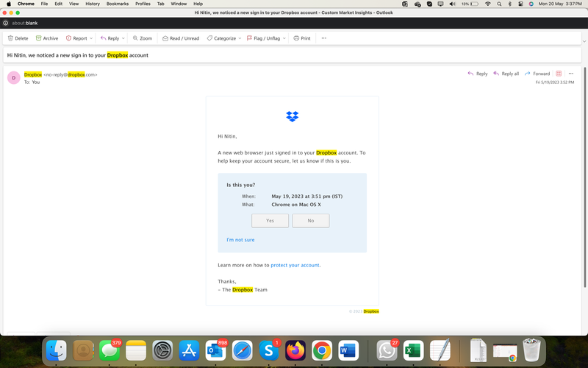Click the Bluetooth menu bar icon
Image resolution: width=588 pixels, height=368 pixels.
[x=509, y=4]
